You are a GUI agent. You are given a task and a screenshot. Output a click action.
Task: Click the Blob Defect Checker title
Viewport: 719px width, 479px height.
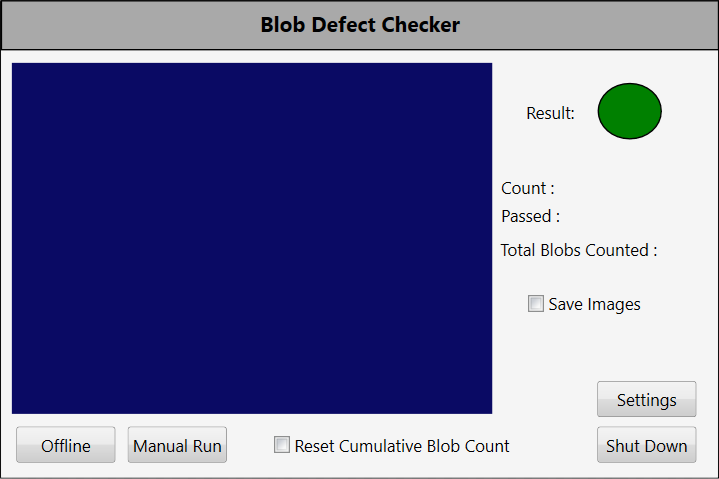[360, 25]
